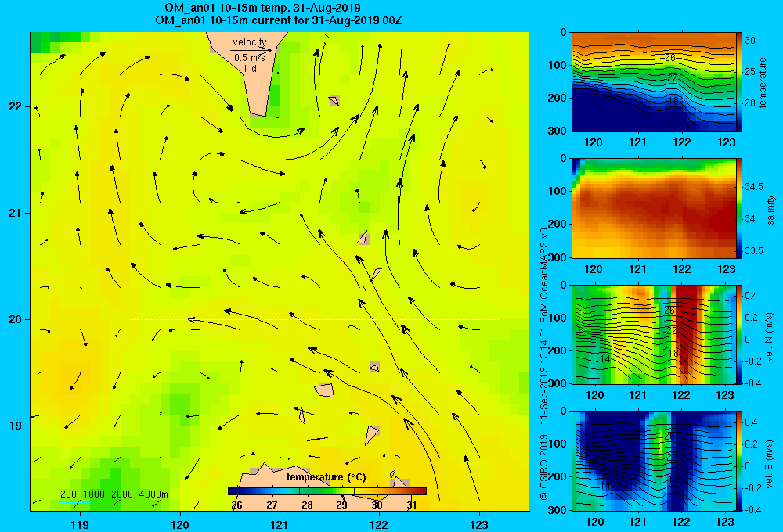The width and height of the screenshot is (783, 532).
Task: Click the '14' contour label in vel. N section
Action: [604, 359]
